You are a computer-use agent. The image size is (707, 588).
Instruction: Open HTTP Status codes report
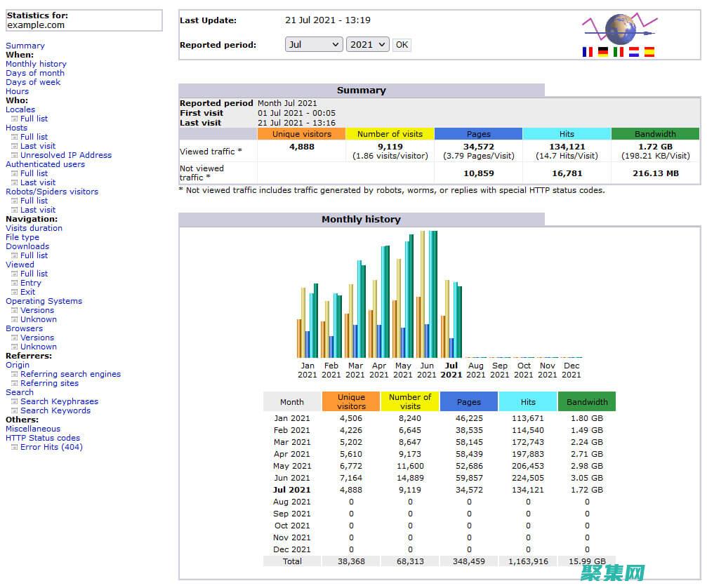click(x=43, y=438)
